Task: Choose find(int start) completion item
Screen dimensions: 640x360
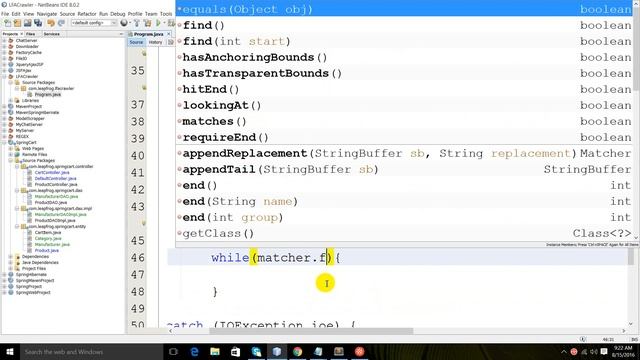Action: pos(404,41)
